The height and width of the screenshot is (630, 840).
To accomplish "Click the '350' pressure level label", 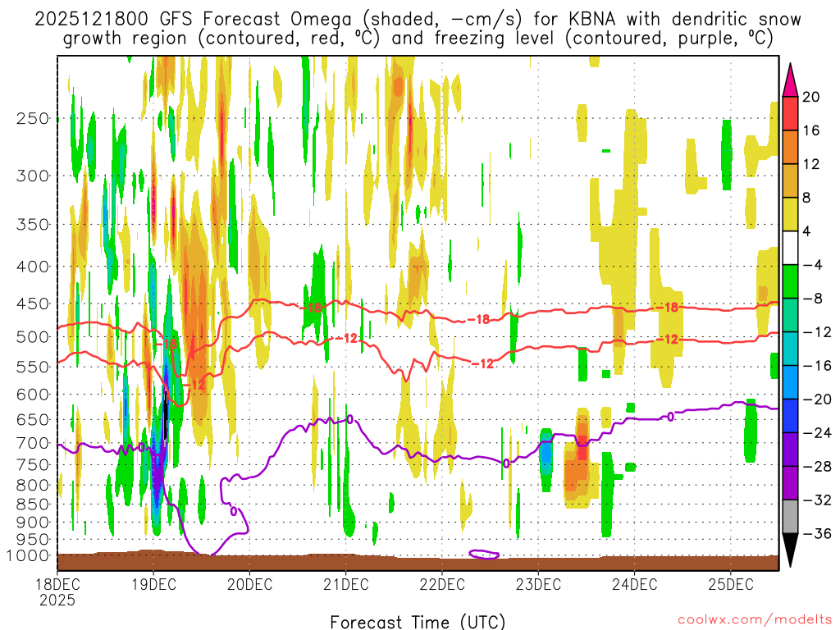I will [x=33, y=225].
